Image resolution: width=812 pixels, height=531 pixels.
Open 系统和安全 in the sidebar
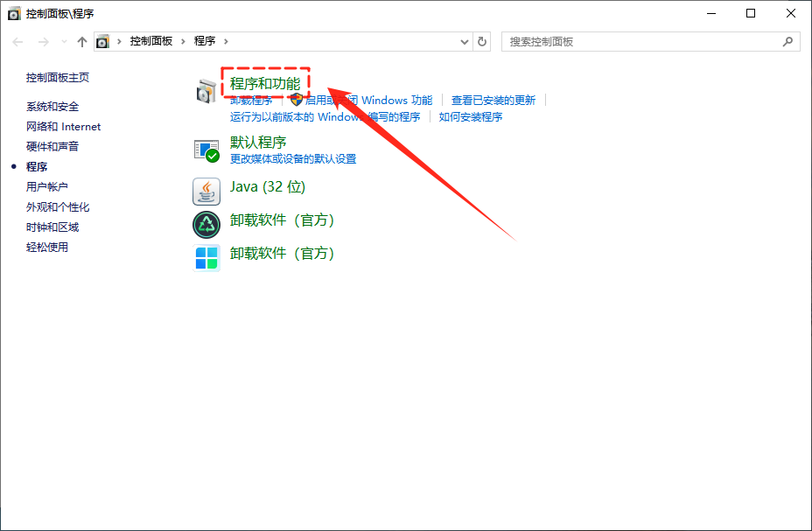point(52,107)
